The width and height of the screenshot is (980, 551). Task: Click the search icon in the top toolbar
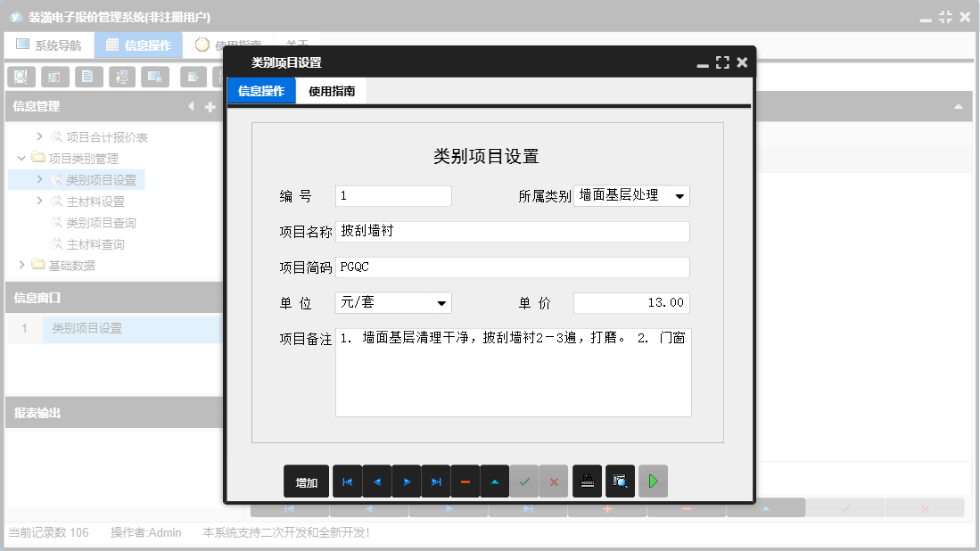(x=20, y=77)
